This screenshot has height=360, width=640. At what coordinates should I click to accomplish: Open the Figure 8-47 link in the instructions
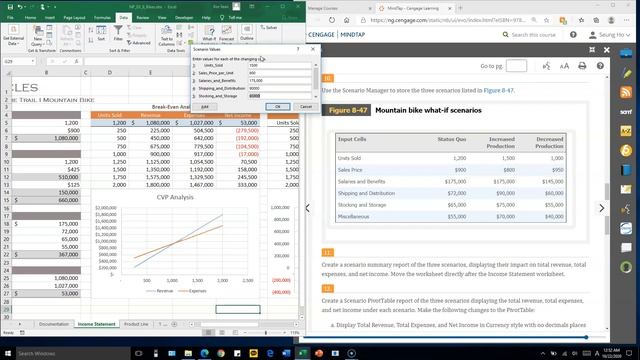[498, 90]
